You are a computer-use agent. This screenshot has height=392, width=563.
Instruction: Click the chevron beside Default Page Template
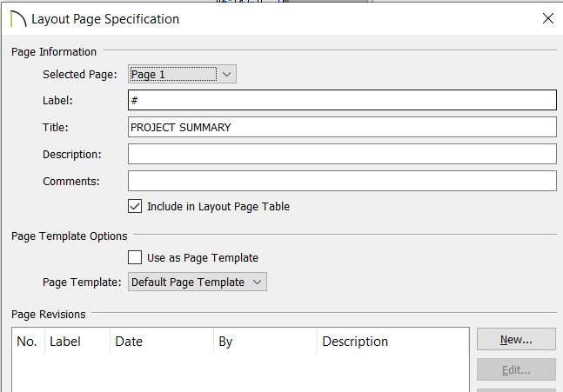point(257,282)
